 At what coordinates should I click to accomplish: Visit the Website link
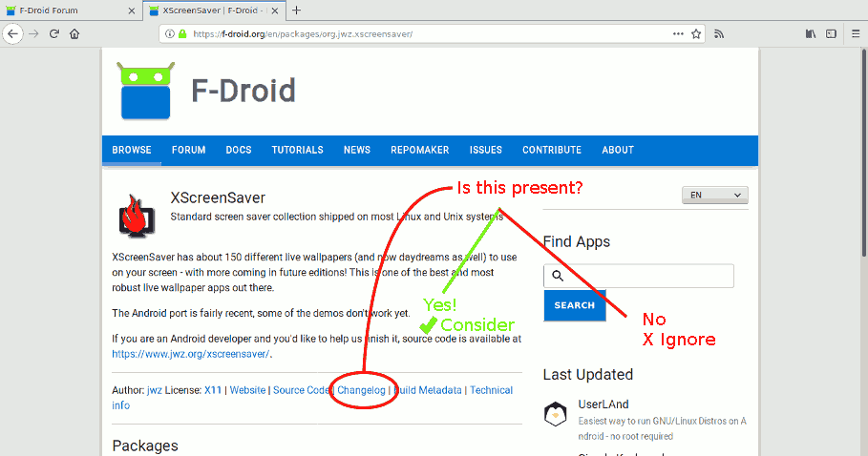point(247,390)
